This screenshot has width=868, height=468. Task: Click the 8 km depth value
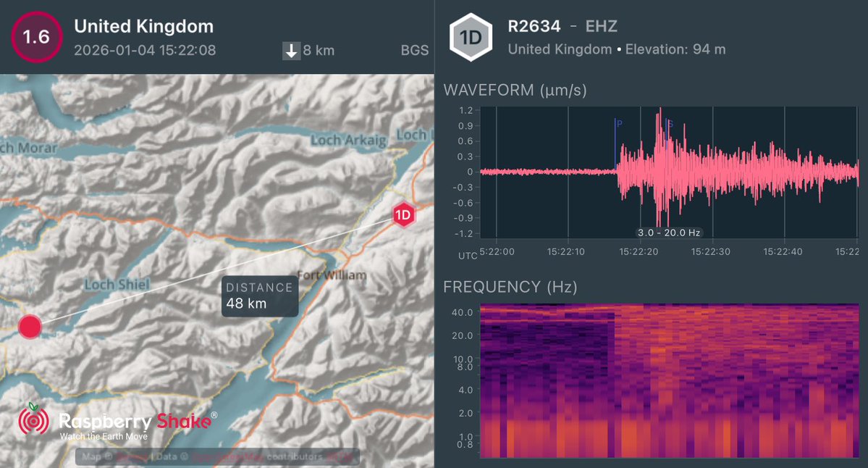(319, 51)
